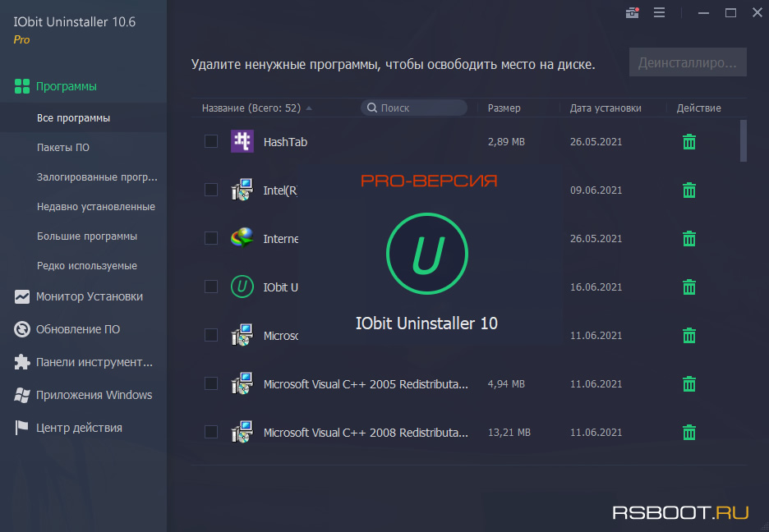
Task: Tick the Intel(R) checkbox
Action: [211, 190]
